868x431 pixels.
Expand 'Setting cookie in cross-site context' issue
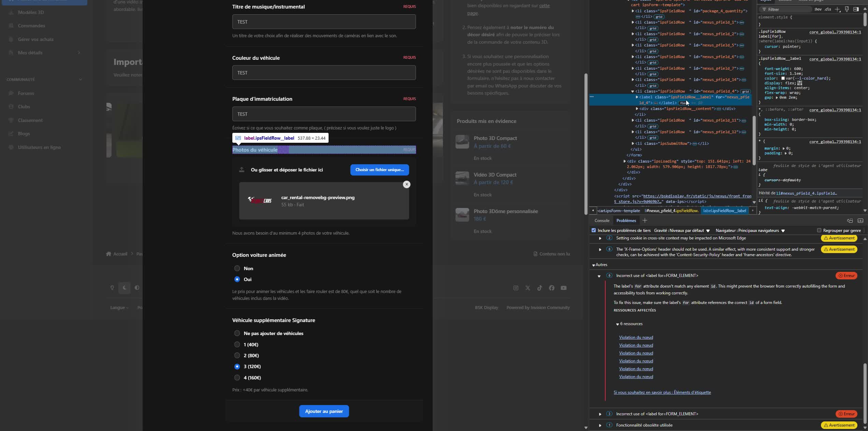[600, 238]
